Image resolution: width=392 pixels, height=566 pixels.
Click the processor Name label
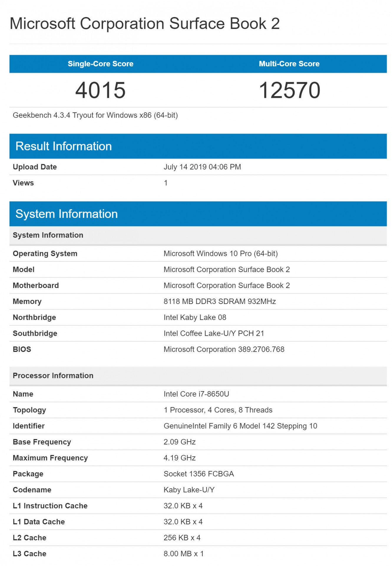click(x=23, y=394)
